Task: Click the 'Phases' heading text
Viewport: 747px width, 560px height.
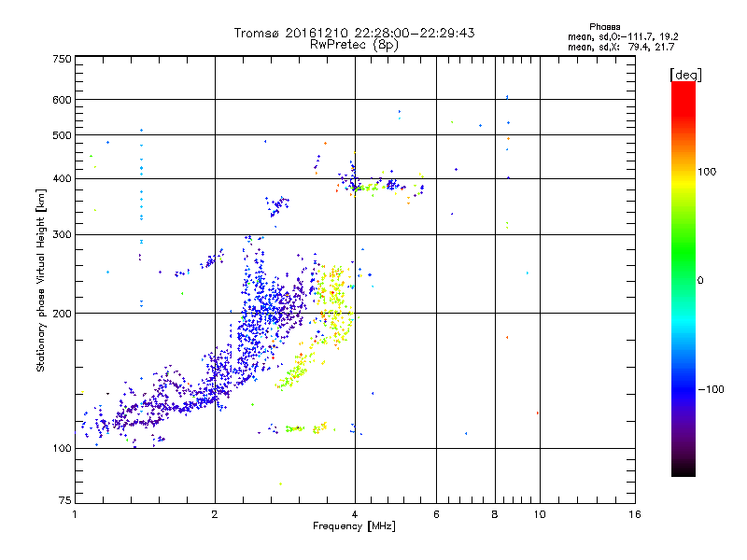Action: pyautogui.click(x=604, y=27)
